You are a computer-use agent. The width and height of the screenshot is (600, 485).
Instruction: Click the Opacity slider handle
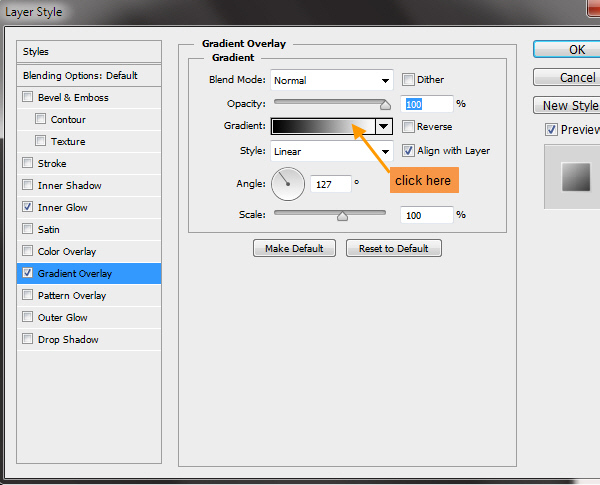click(385, 103)
